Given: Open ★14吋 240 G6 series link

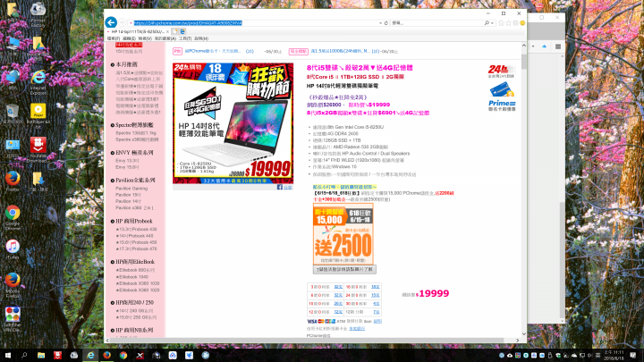Looking at the screenshot, I should (134, 311).
